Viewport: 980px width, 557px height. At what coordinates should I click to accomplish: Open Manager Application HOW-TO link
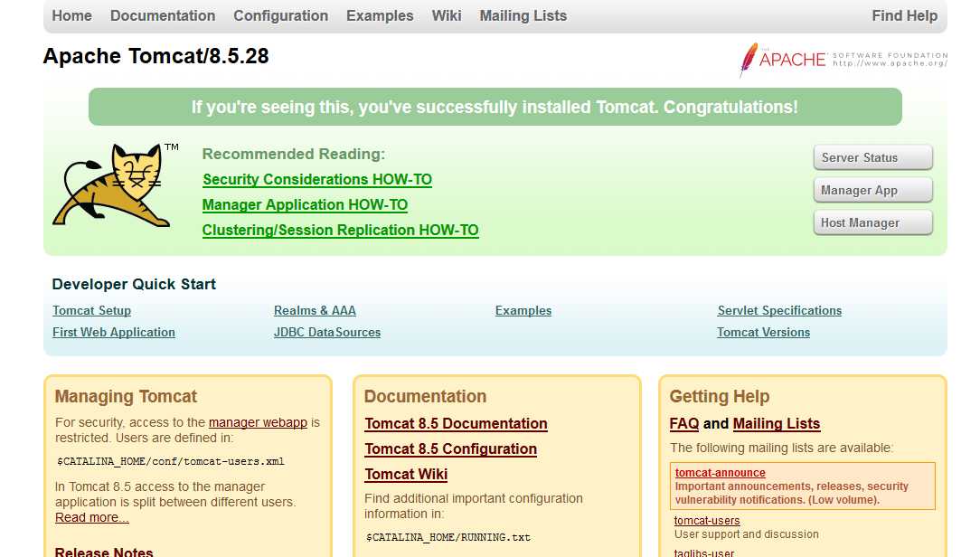[x=305, y=205]
